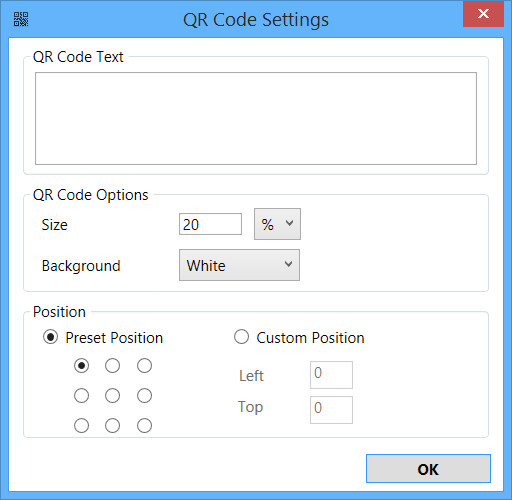Screen dimensions: 512x500
Task: Choose the middle-left preset position radio
Action: (x=81, y=396)
